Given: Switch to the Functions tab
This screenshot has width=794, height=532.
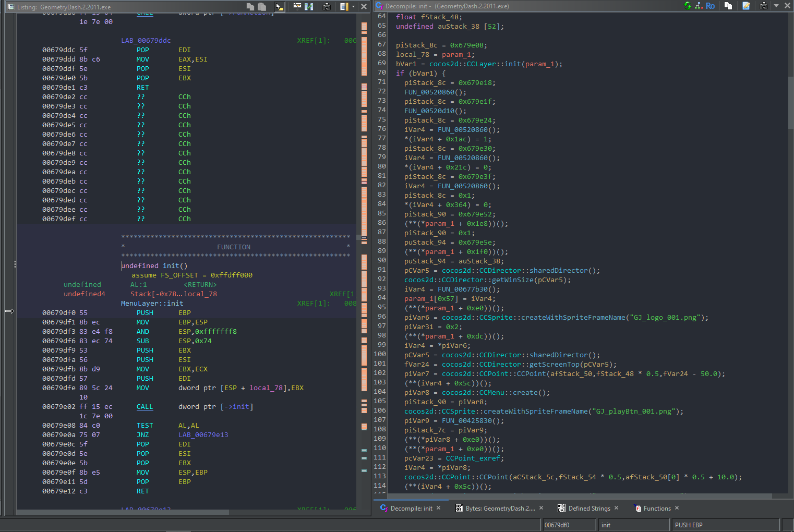Looking at the screenshot, I should pyautogui.click(x=657, y=509).
